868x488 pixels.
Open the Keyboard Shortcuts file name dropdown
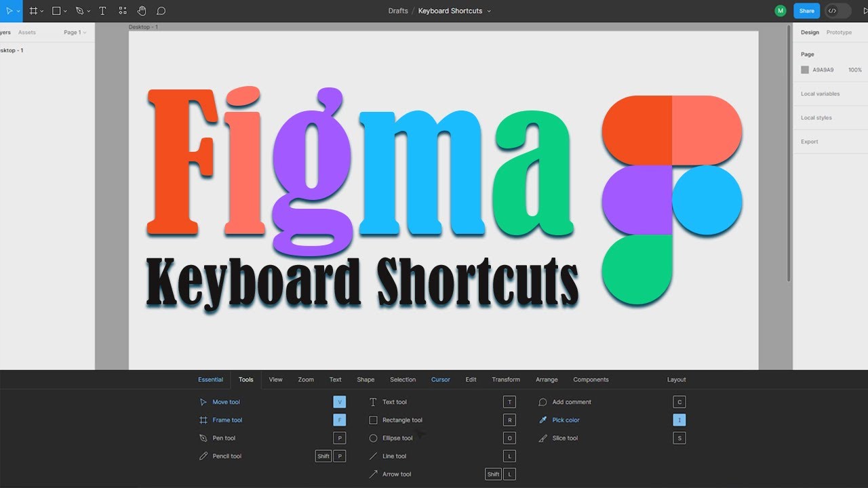click(489, 12)
